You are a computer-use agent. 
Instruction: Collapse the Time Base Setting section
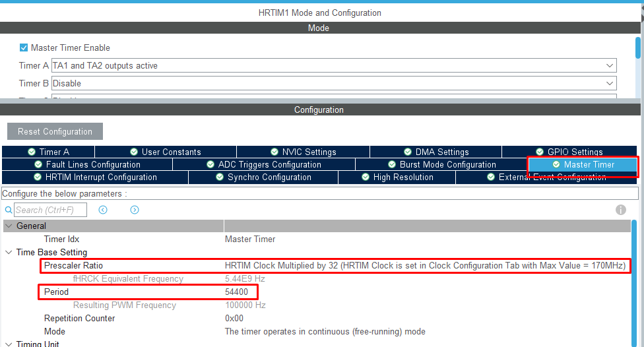point(9,252)
